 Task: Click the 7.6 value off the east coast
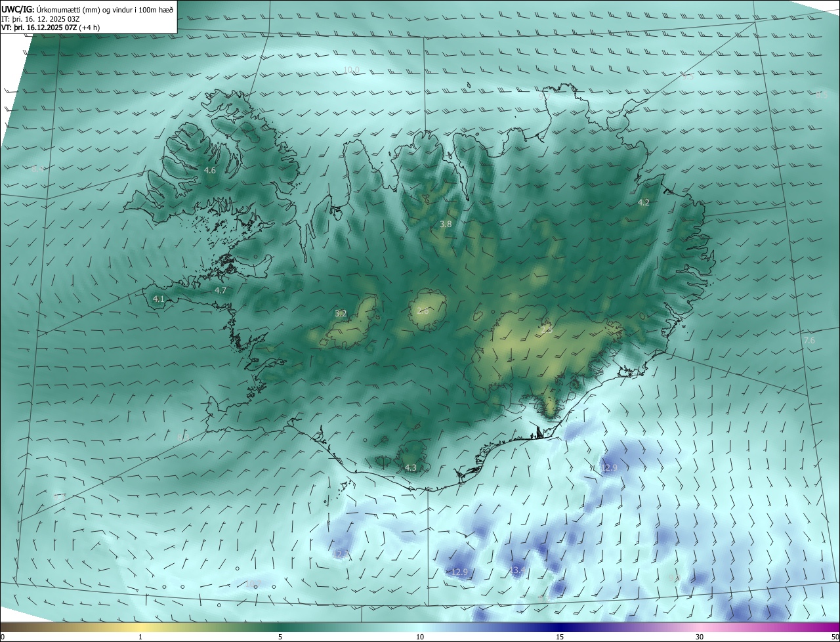pyautogui.click(x=809, y=340)
